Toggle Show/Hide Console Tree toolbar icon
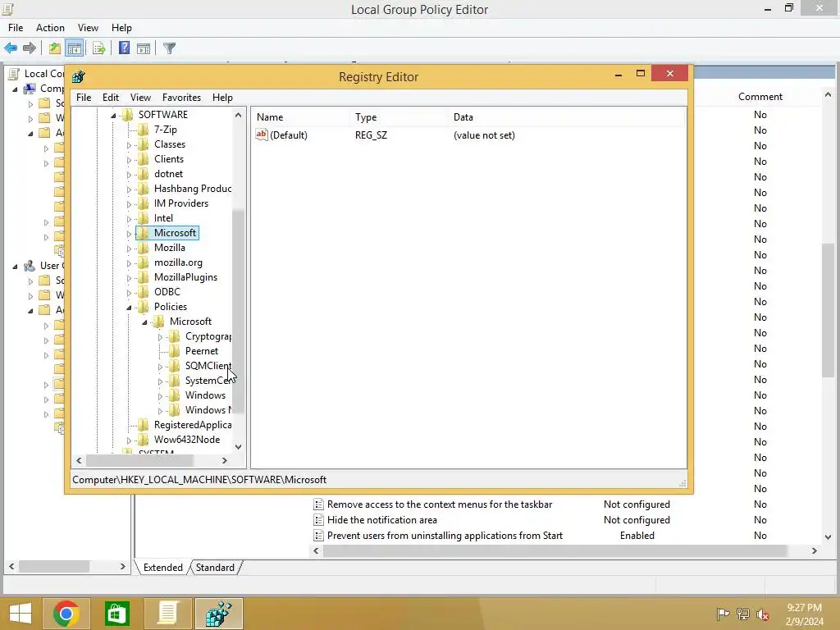Viewport: 840px width, 630px height. [75, 48]
